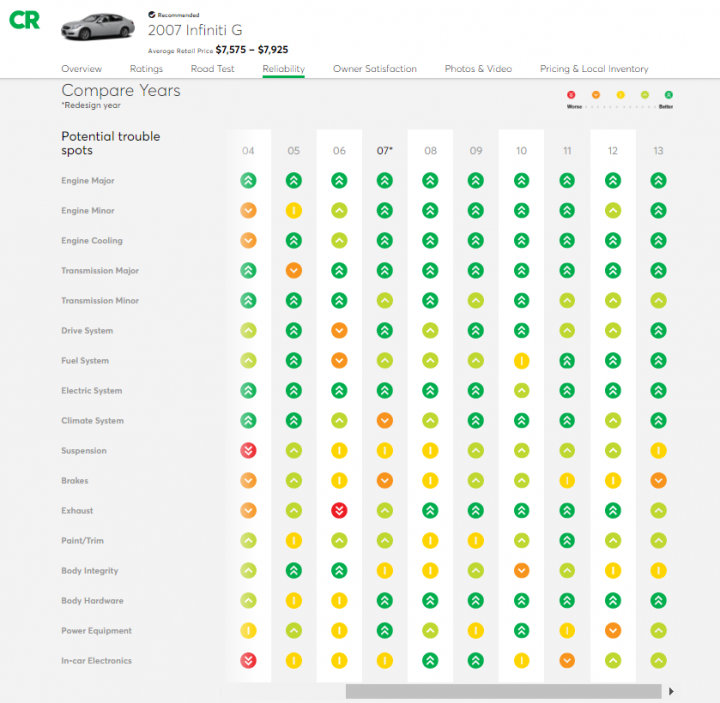
Task: Click orange Brakes icon for 07
Action: click(385, 480)
